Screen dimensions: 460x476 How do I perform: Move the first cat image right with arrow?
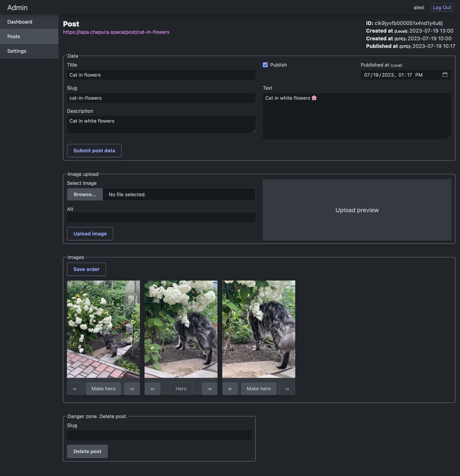[x=132, y=388]
